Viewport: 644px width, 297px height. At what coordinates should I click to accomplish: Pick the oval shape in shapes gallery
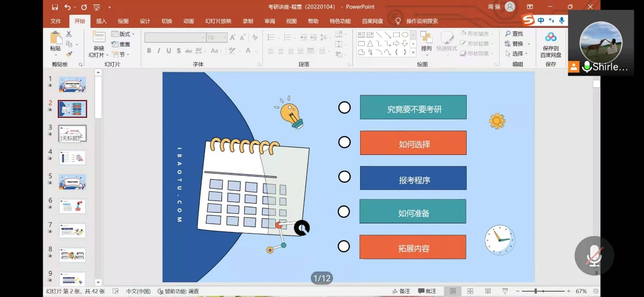(405, 35)
